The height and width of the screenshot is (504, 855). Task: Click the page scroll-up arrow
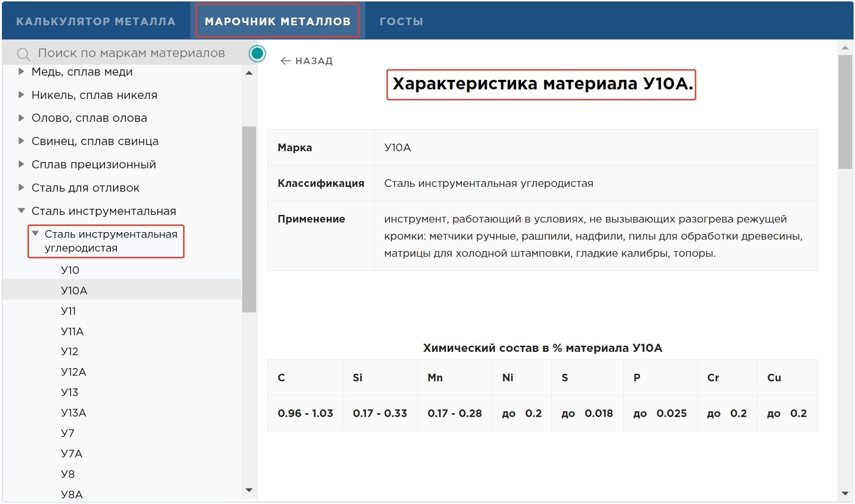845,48
